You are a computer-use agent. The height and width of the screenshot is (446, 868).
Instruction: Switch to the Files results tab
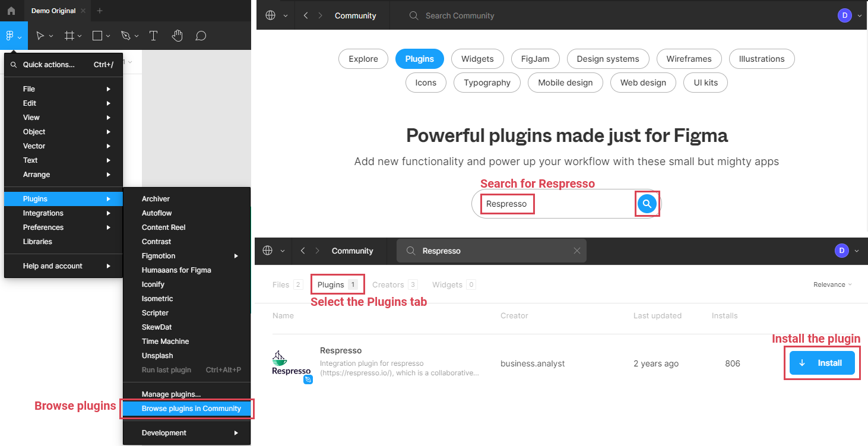[x=287, y=284]
